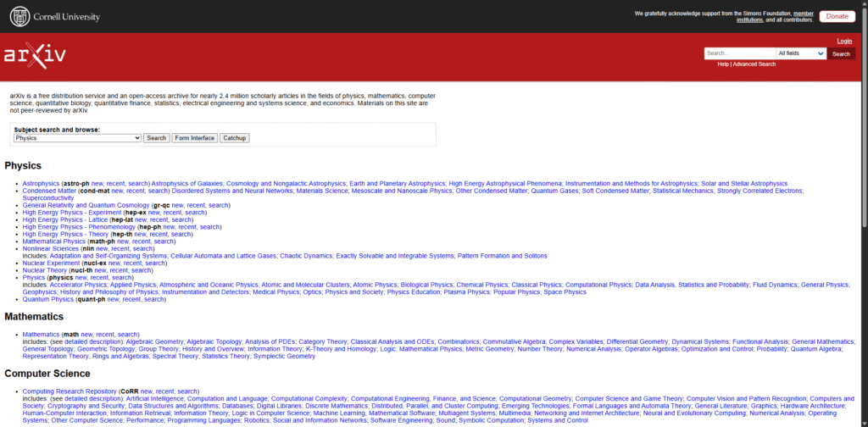
Task: Click the subject Search button
Action: 156,138
